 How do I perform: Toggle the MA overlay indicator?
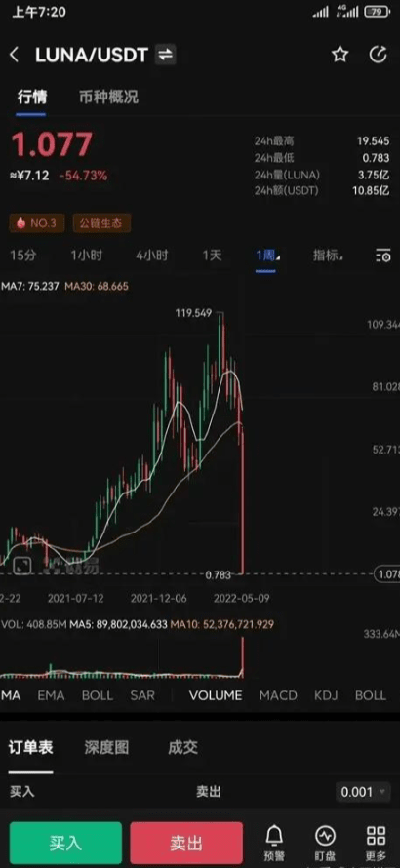11,695
